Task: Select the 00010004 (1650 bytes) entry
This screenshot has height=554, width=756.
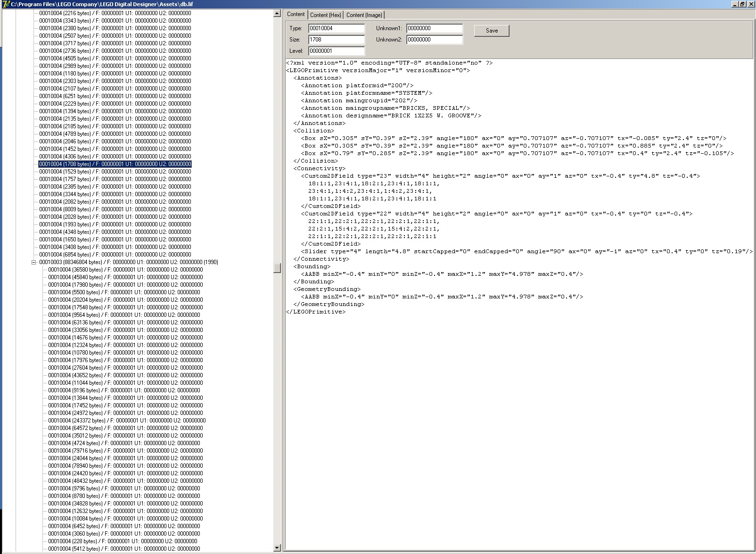Action: click(115, 240)
